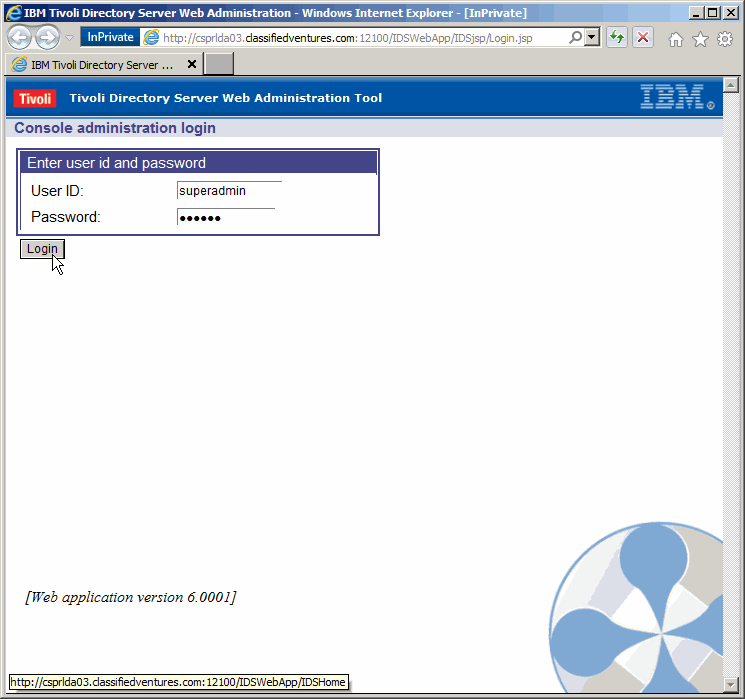Close the IBM Tivoli Directory Server tab

point(192,64)
